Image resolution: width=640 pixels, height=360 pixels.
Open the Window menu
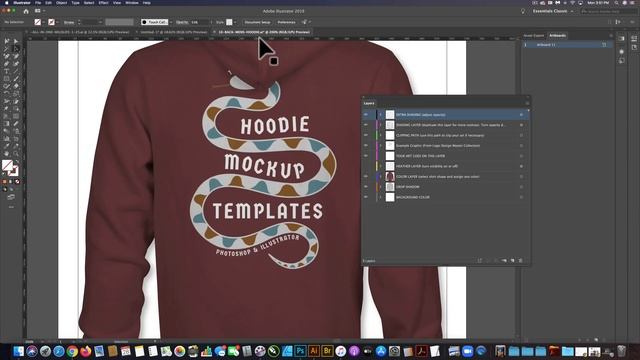tap(131, 2)
